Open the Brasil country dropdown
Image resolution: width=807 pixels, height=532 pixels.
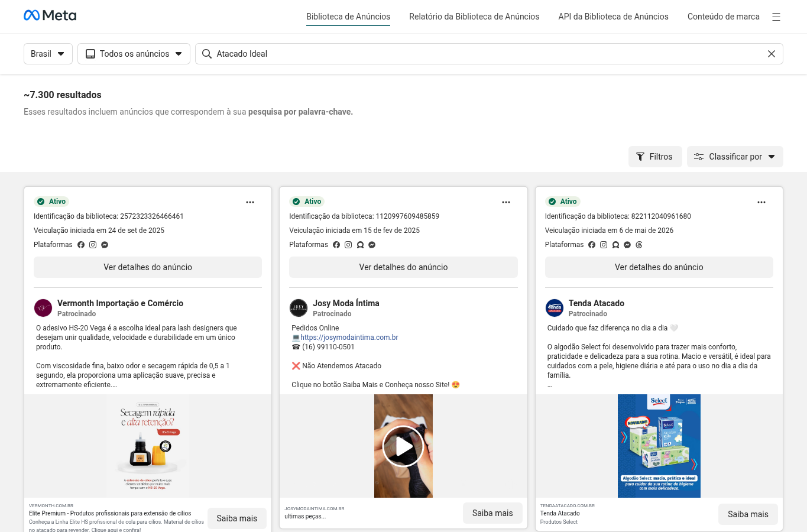point(48,54)
